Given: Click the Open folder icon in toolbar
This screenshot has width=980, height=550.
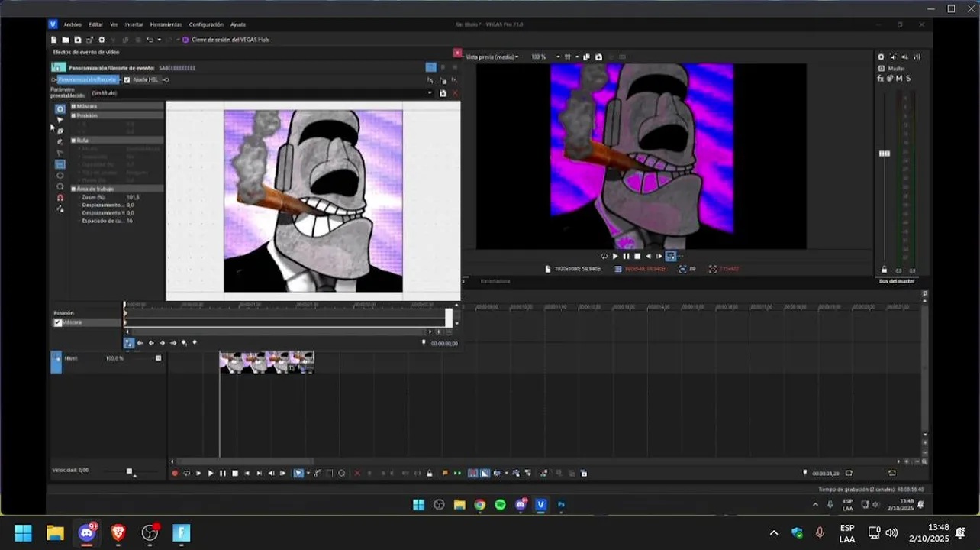Looking at the screenshot, I should 66,40.
